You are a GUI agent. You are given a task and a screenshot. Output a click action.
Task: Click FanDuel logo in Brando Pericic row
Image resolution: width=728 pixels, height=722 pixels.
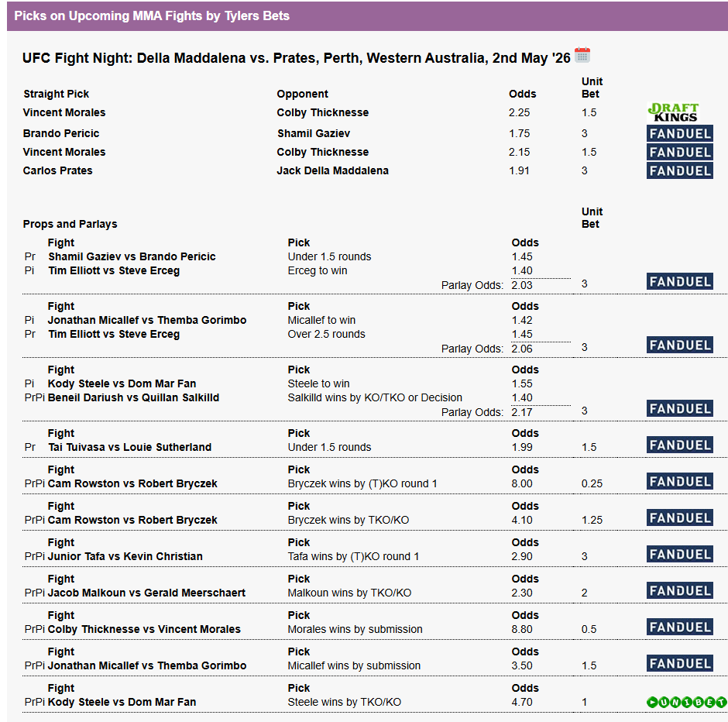[680, 134]
